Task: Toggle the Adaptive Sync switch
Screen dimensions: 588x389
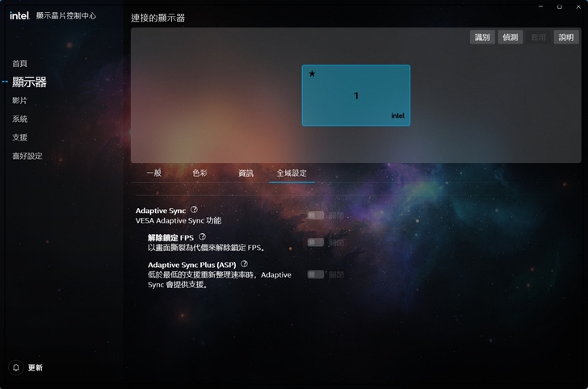Action: point(315,215)
